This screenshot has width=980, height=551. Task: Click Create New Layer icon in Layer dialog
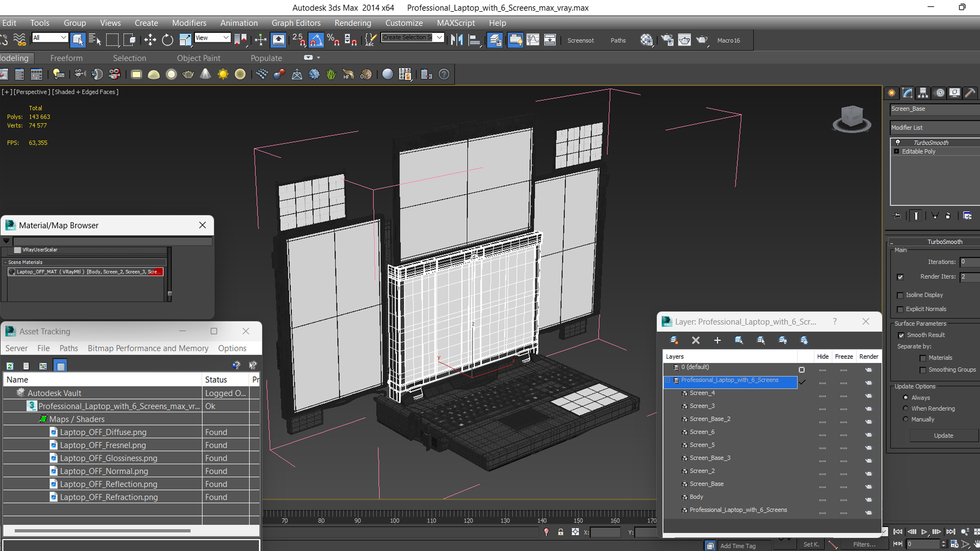[674, 340]
